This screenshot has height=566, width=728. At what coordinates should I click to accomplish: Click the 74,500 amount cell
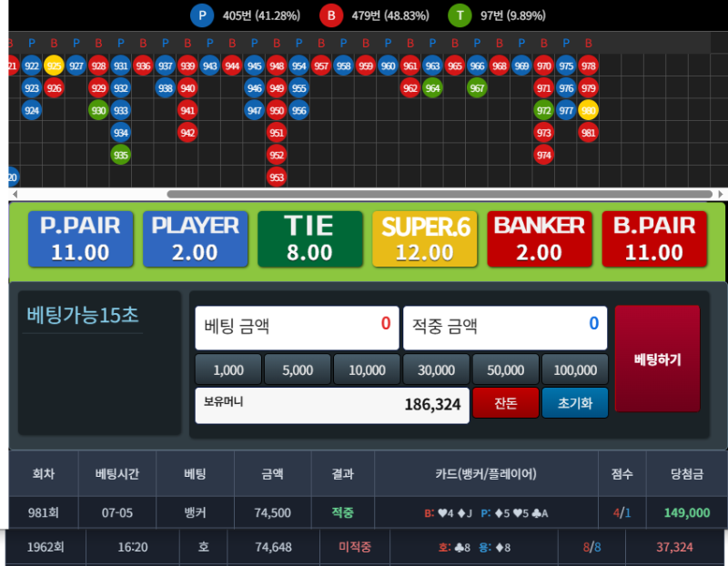click(x=272, y=512)
